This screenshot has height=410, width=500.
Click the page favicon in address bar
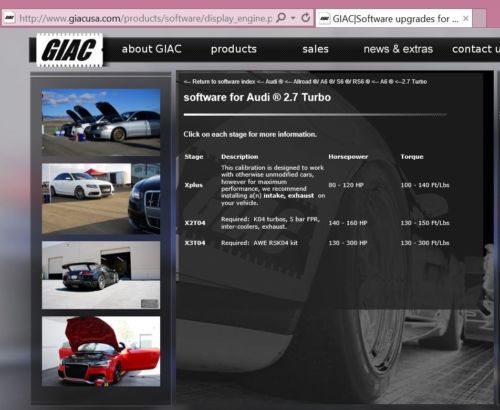(x=9, y=18)
